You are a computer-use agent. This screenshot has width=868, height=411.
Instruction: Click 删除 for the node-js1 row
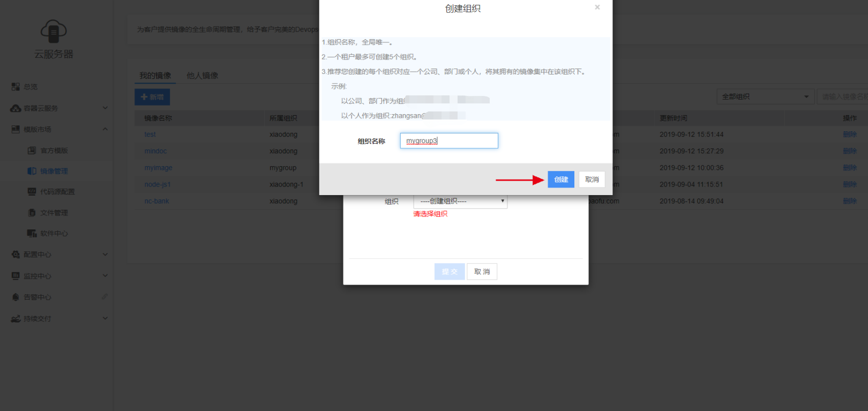(850, 184)
